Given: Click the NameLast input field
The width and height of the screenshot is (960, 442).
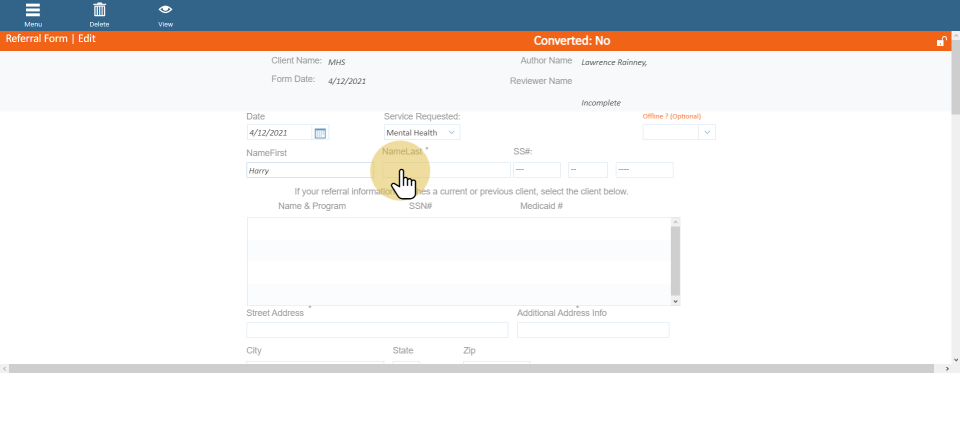Looking at the screenshot, I should pyautogui.click(x=460, y=170).
